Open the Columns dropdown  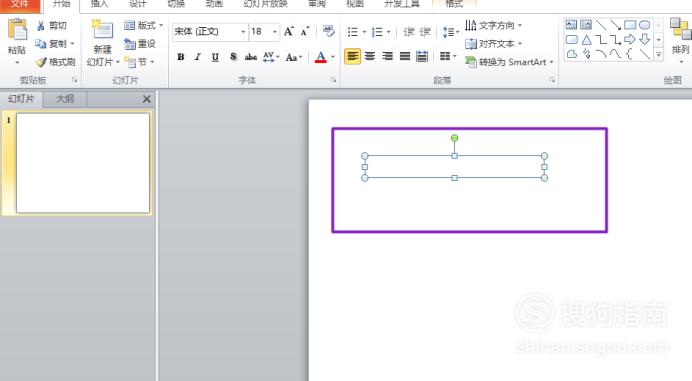pyautogui.click(x=448, y=56)
